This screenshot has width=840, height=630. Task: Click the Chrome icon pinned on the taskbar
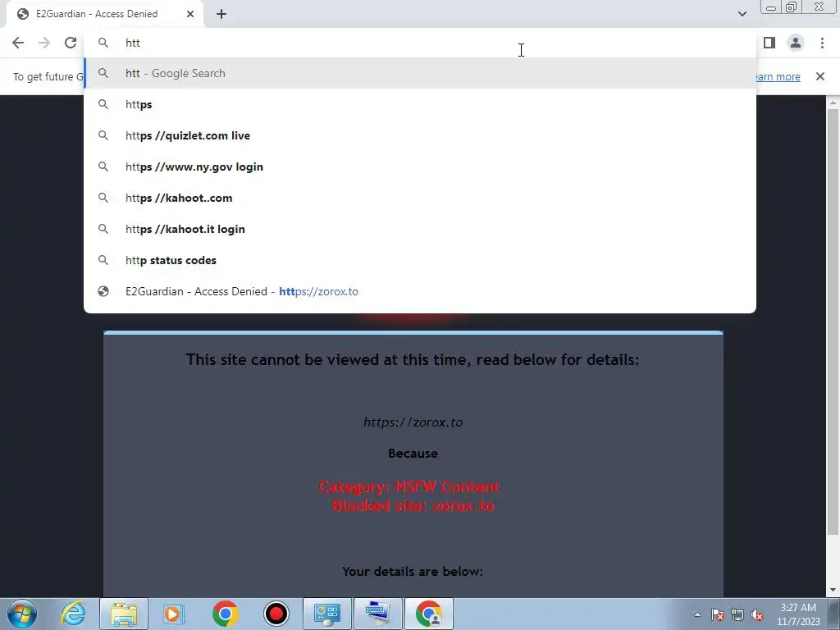click(225, 614)
